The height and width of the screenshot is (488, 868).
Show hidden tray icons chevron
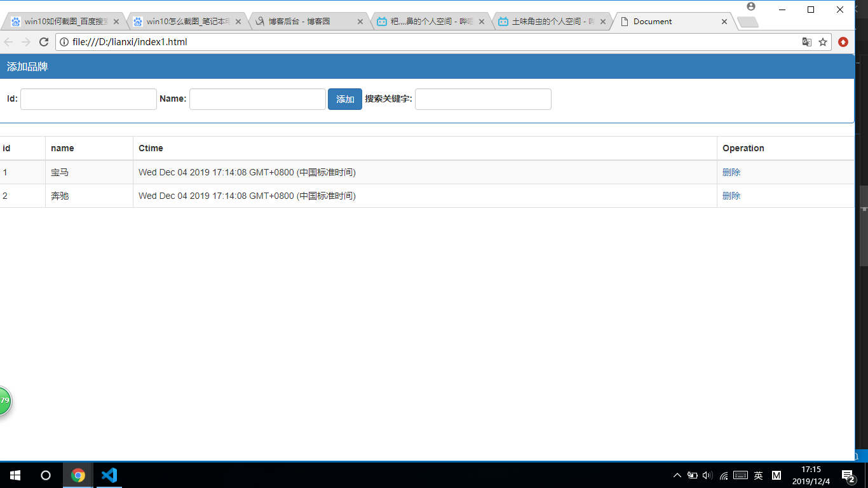[677, 475]
